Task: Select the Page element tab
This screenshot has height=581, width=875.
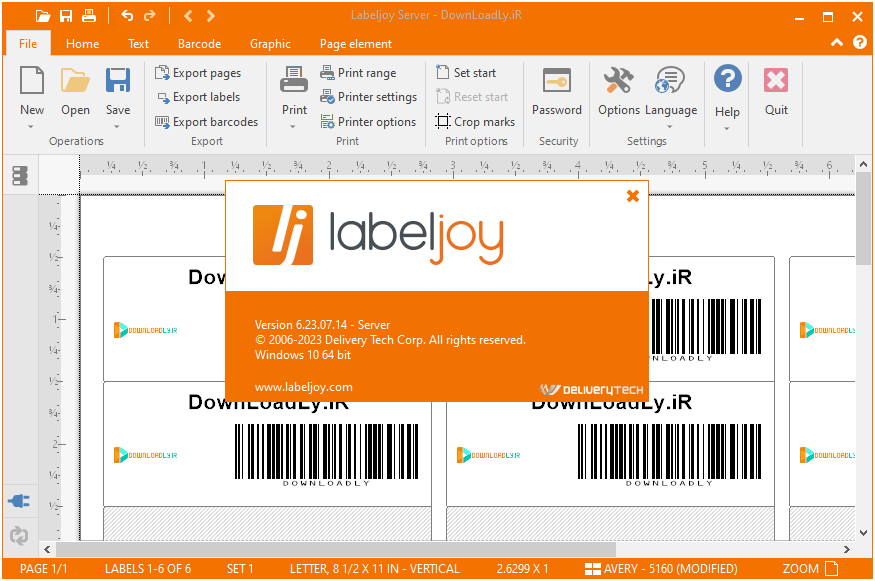Action: coord(355,44)
